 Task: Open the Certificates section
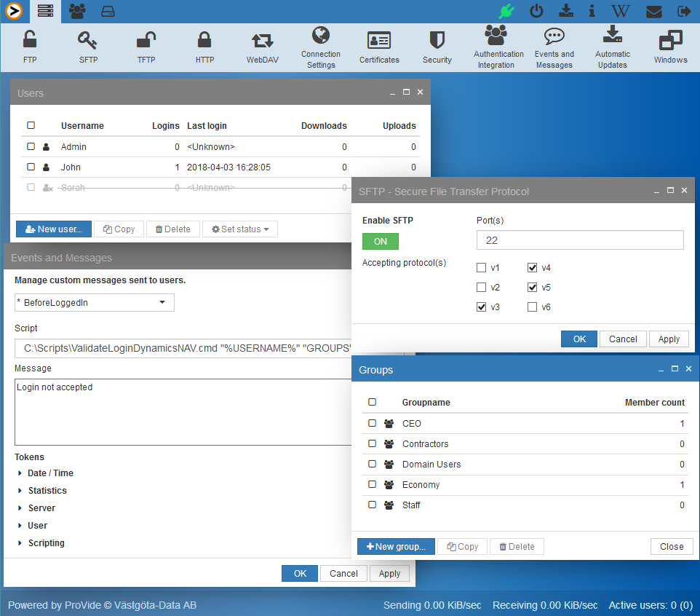(x=378, y=47)
